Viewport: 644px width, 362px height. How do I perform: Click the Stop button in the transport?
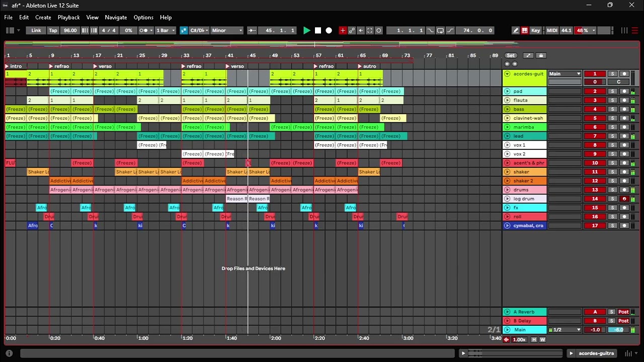(x=318, y=31)
